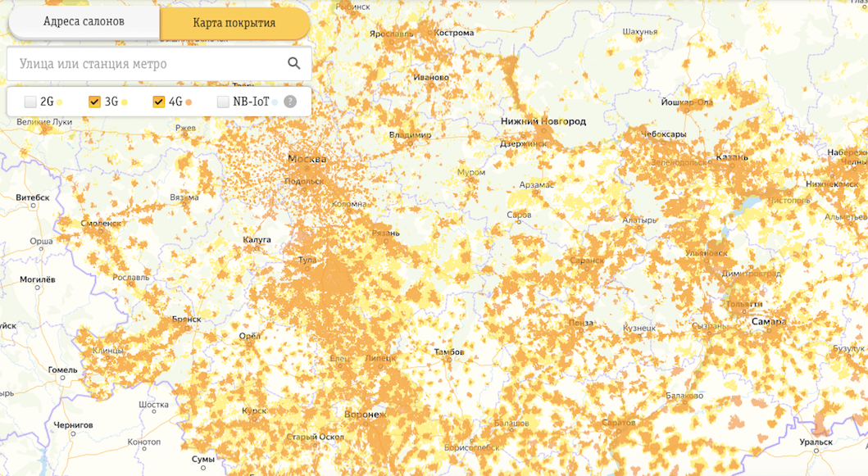Disable the 4G coverage layer checkbox
868x476 pixels.
tap(158, 102)
